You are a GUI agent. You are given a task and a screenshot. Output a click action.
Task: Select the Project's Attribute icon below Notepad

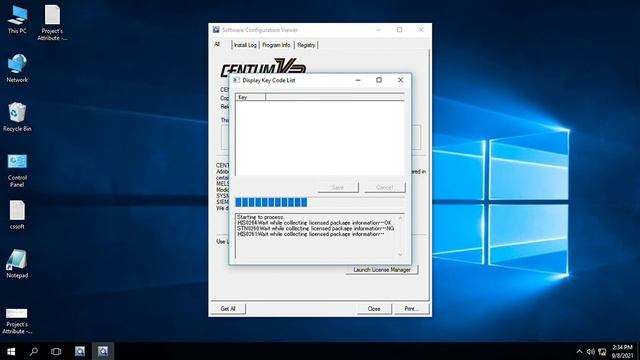coord(17,321)
